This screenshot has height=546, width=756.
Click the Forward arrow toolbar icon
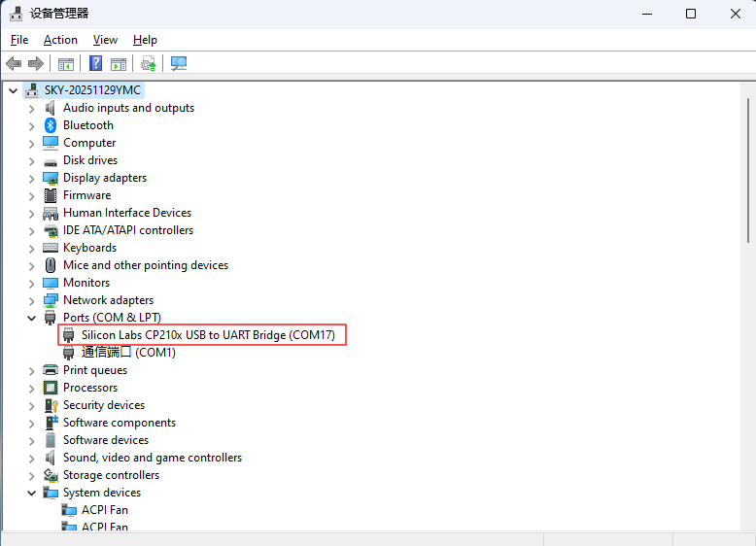(x=36, y=63)
